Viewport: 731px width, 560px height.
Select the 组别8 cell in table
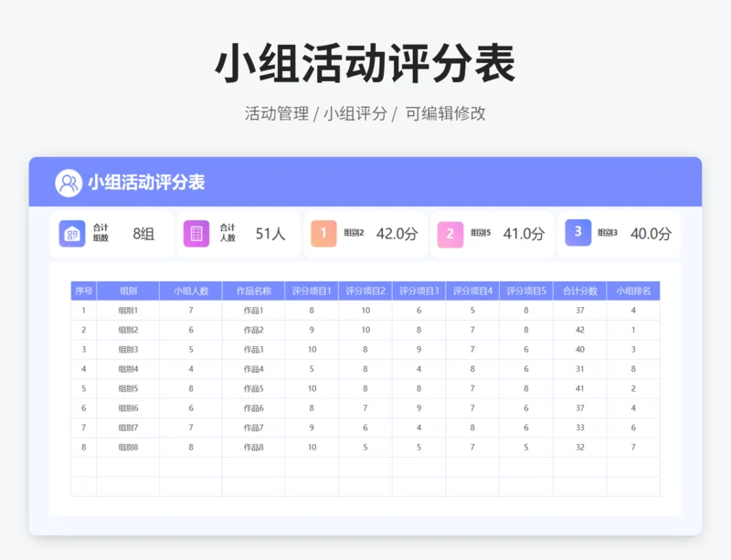pos(128,448)
